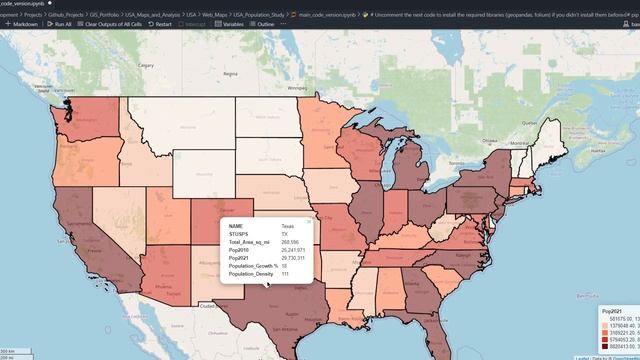This screenshot has height=360, width=640.
Task: Click the state of Oregon on map
Action: tap(88, 163)
